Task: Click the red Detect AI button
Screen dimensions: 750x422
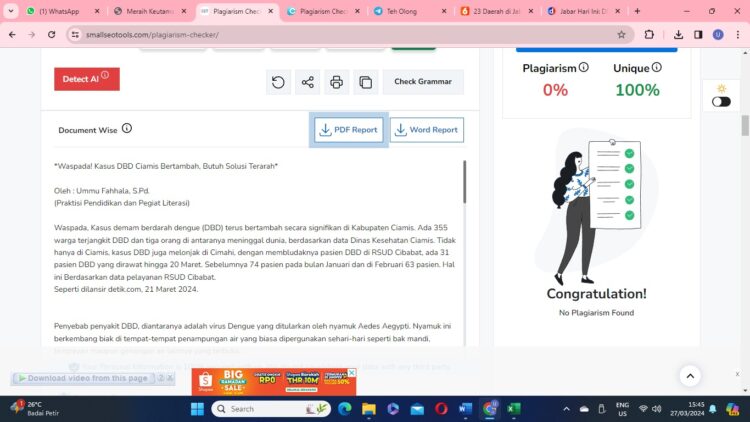Action: [87, 79]
